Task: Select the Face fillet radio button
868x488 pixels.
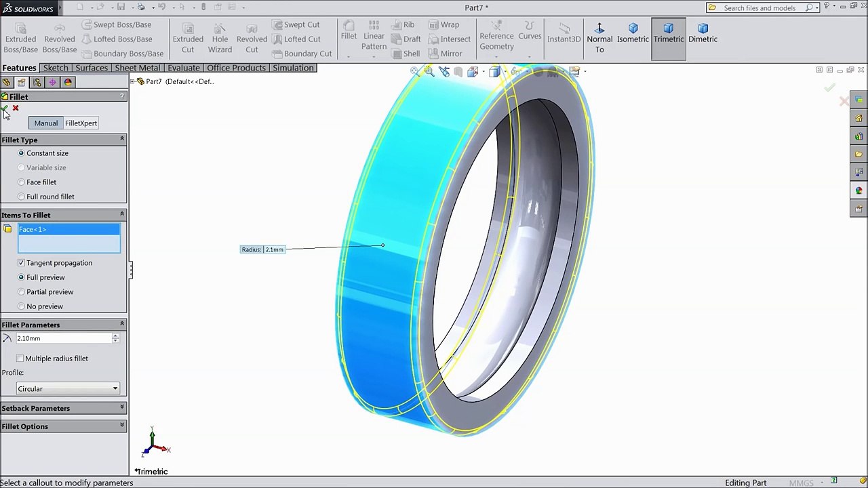Action: [21, 182]
